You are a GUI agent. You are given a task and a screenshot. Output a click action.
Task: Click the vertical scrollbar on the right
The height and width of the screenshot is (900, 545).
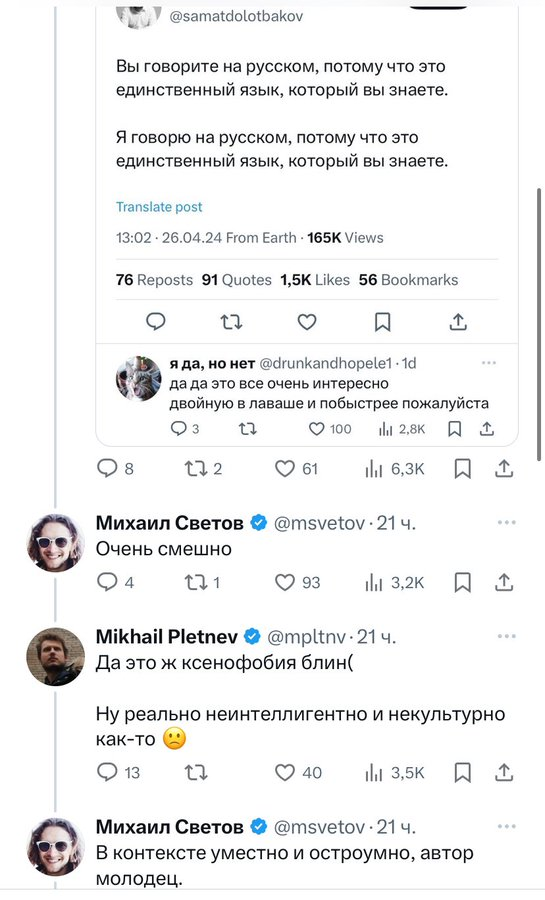pos(539,324)
